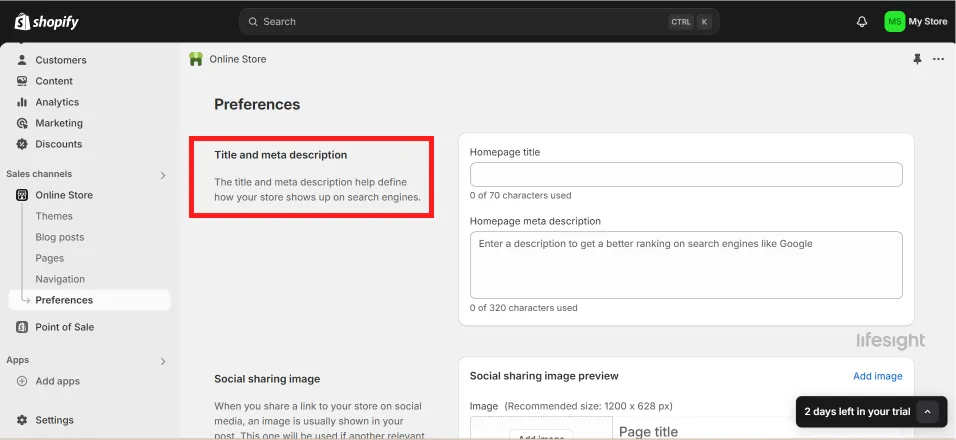Click 0 of 70 characters used
This screenshot has width=956, height=440.
[520, 196]
